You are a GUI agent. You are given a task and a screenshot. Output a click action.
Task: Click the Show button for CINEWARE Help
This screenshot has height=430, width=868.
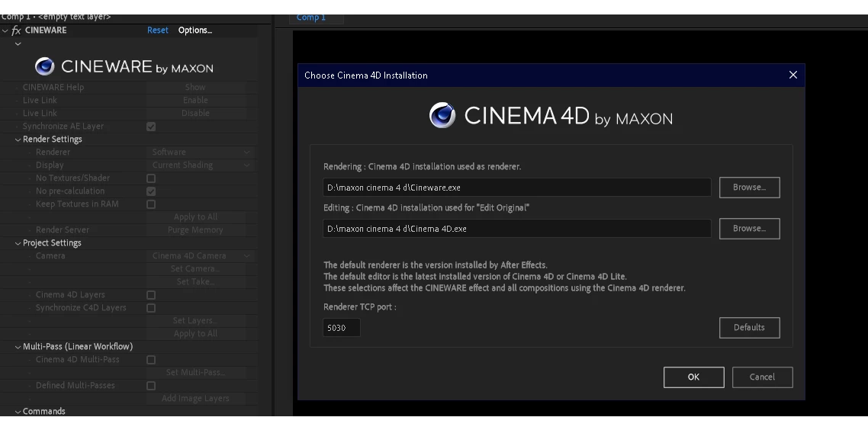coord(195,88)
